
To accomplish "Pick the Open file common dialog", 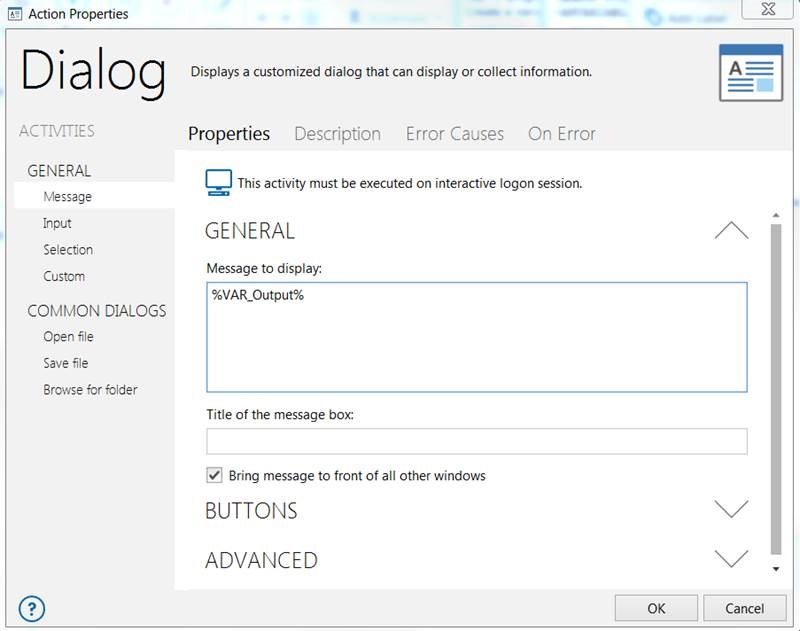I will point(68,337).
